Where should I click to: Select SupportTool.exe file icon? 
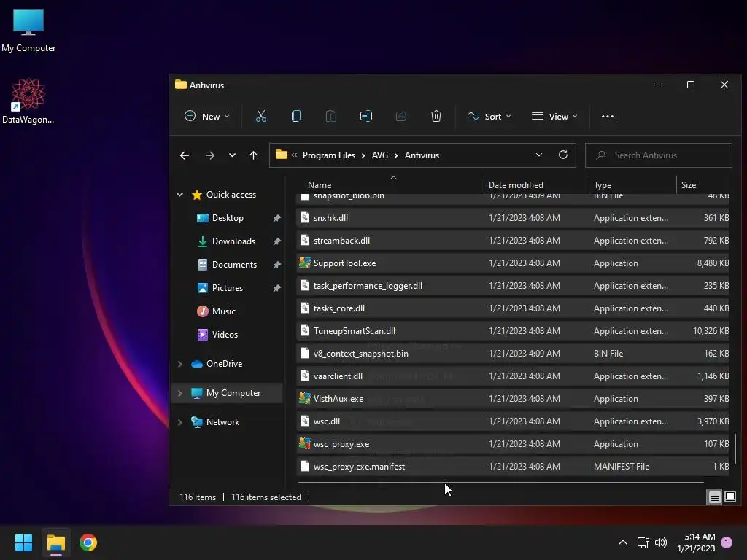coord(304,262)
